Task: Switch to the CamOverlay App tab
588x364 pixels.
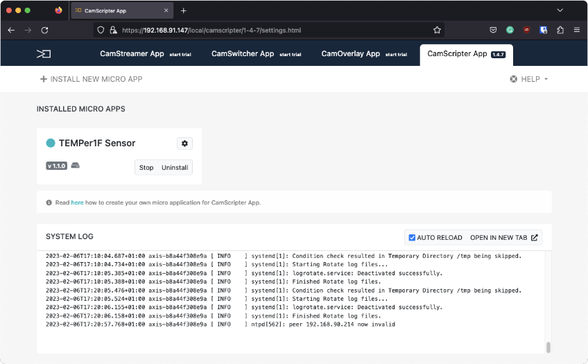Action: click(x=351, y=54)
